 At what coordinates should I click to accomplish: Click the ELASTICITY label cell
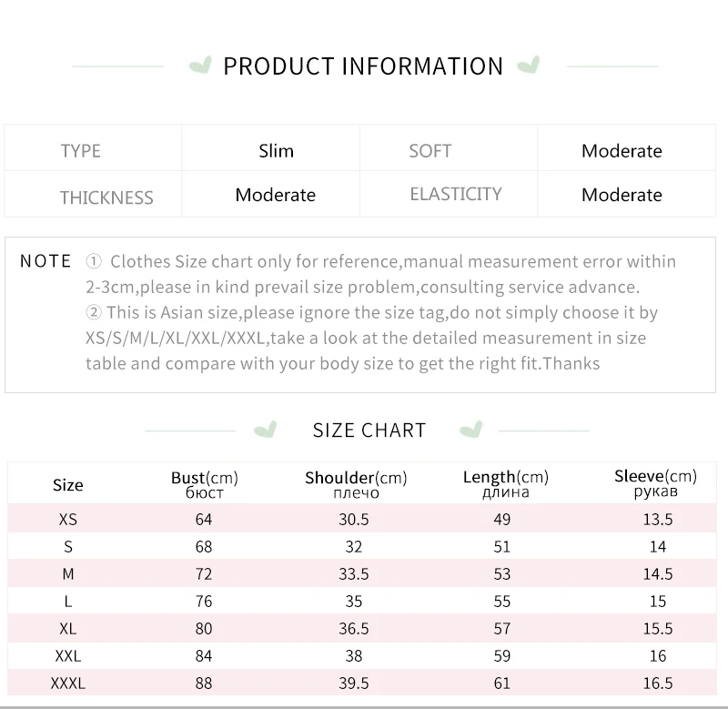tap(449, 194)
